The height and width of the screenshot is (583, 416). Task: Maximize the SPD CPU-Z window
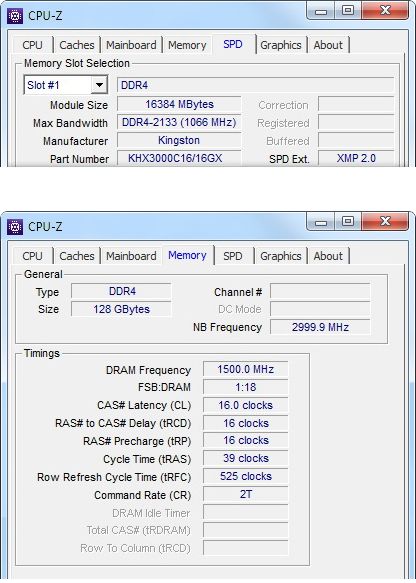coord(348,10)
